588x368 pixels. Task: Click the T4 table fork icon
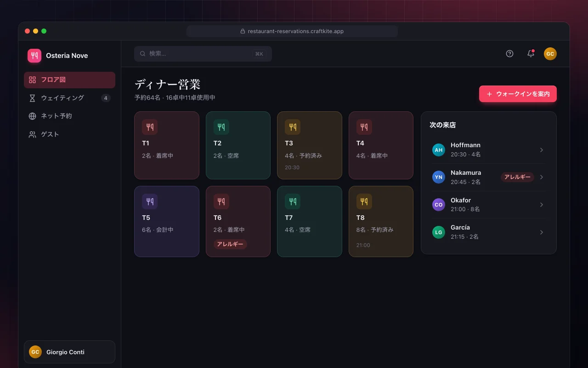click(x=364, y=127)
